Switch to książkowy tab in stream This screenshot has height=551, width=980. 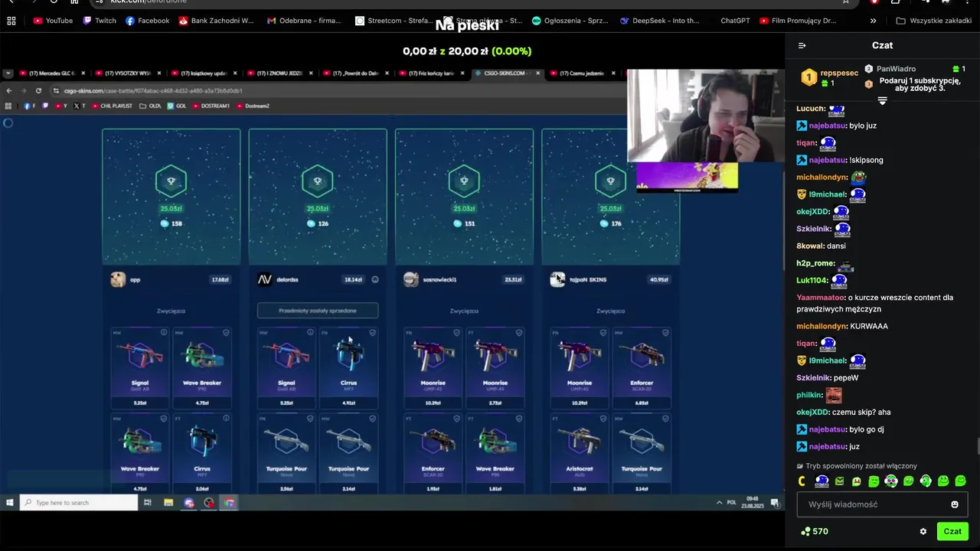204,73
